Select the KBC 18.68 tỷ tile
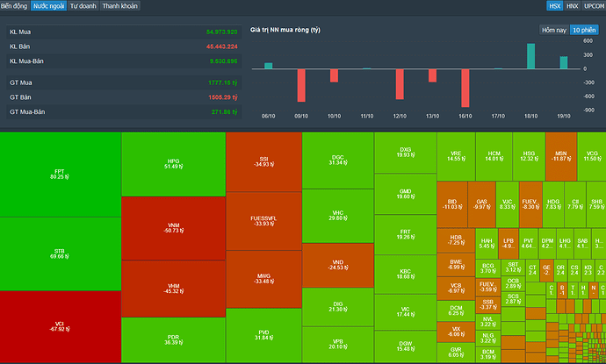The width and height of the screenshot is (606, 364). (406, 274)
